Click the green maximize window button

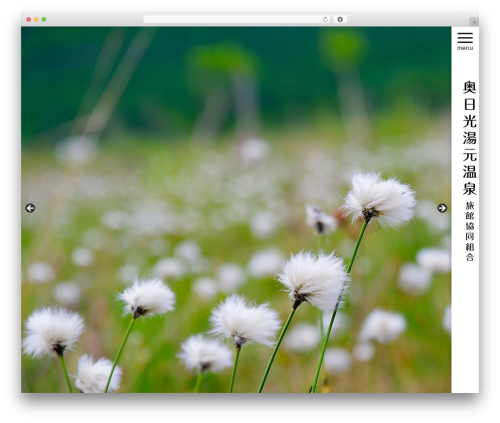(44, 20)
